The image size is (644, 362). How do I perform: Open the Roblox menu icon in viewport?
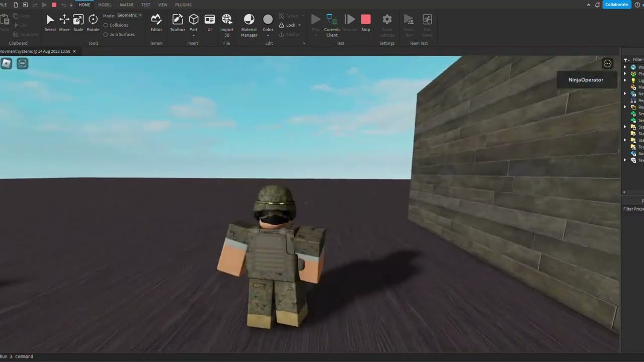click(x=7, y=63)
